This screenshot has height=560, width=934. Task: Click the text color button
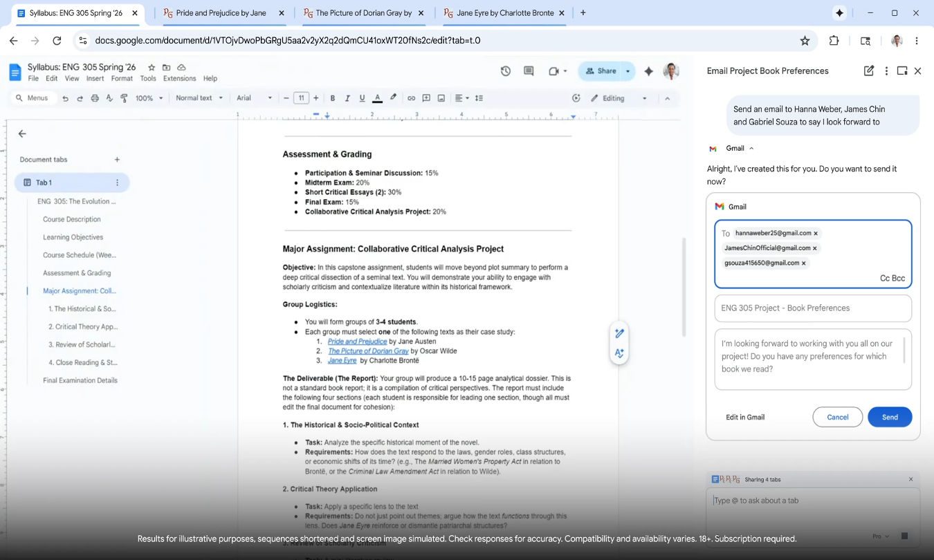coord(377,98)
